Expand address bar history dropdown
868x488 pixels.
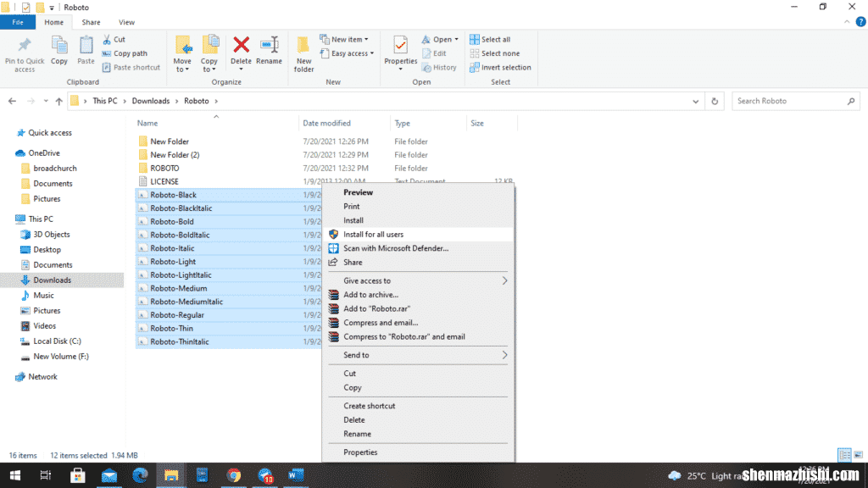[x=695, y=102]
